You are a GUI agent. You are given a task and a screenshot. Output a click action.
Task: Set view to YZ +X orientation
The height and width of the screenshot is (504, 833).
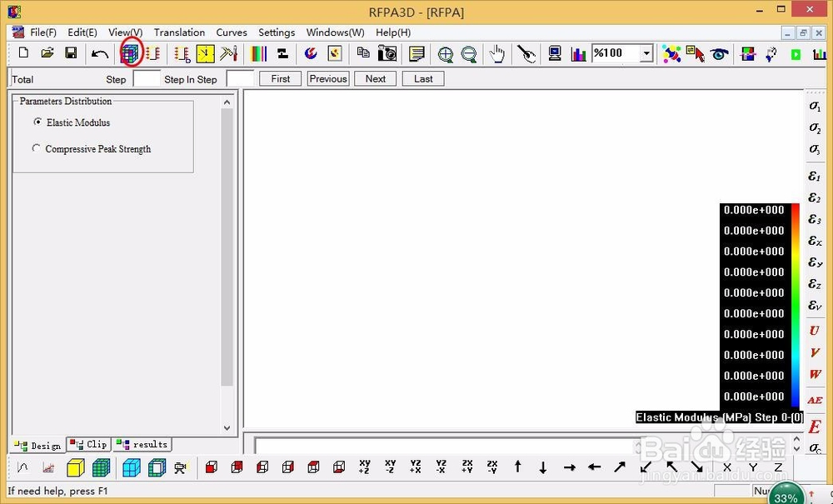tap(416, 467)
